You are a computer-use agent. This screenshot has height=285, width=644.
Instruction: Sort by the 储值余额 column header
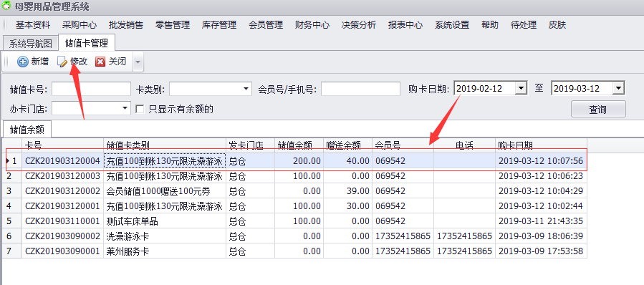point(299,145)
